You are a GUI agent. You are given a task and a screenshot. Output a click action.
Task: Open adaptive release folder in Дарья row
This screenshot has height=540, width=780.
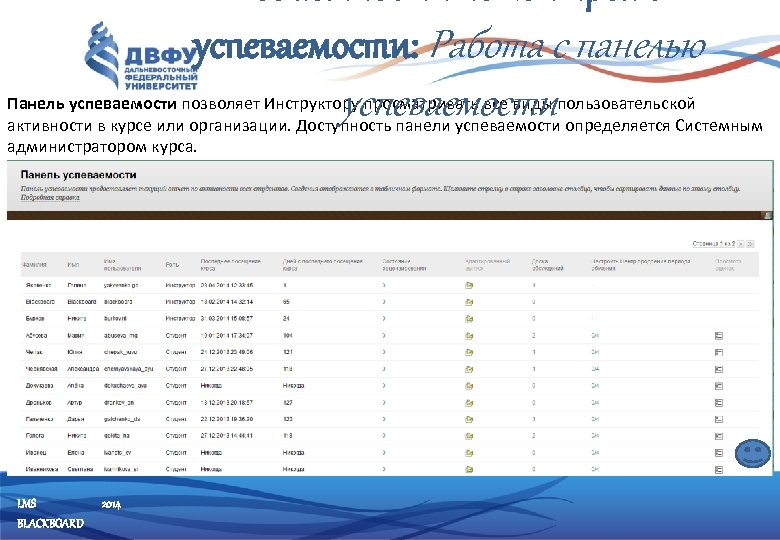(x=469, y=419)
